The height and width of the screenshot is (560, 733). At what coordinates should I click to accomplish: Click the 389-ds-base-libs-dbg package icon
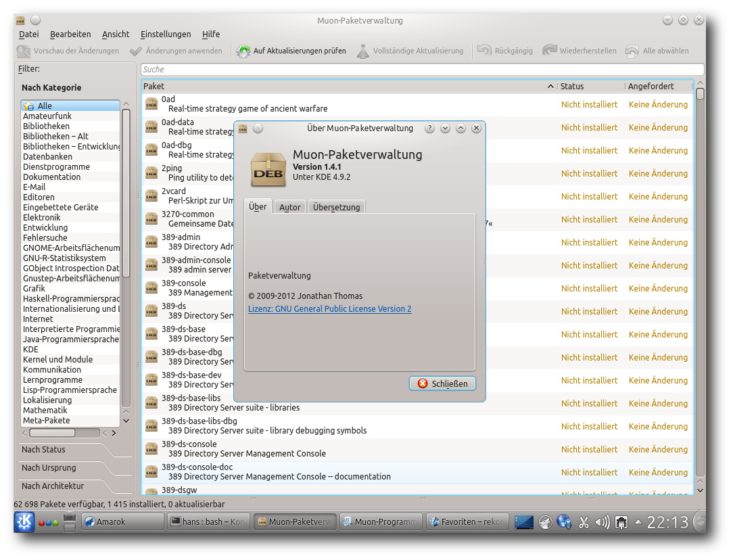(151, 426)
